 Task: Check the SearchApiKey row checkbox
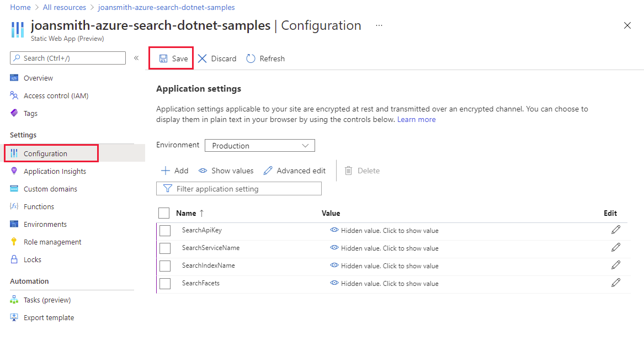coord(165,231)
